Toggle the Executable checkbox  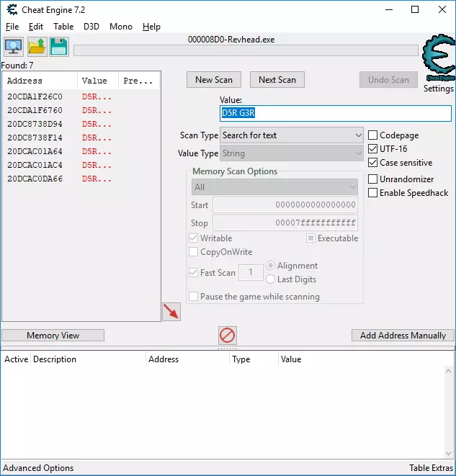point(310,238)
